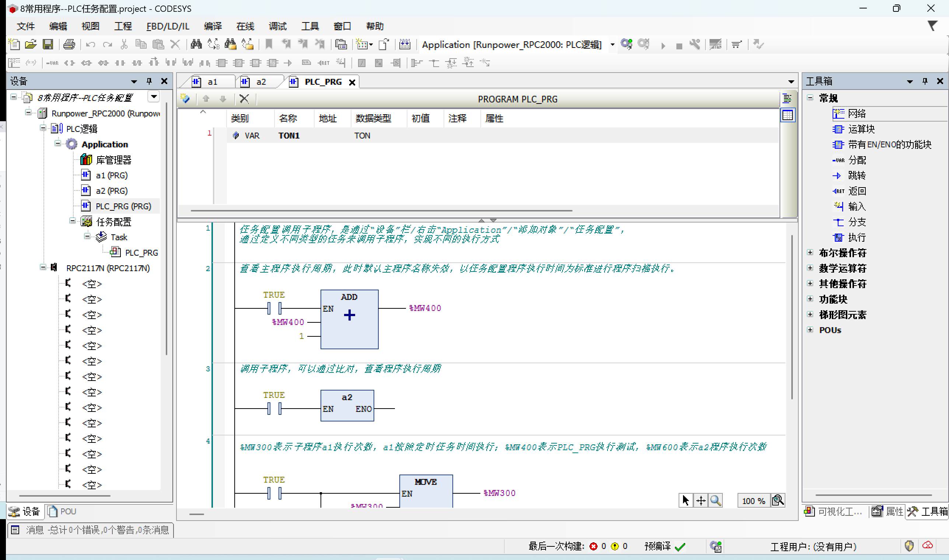949x560 pixels.
Task: Click the toolbar wrench icon next to the stop square
Action: click(695, 45)
